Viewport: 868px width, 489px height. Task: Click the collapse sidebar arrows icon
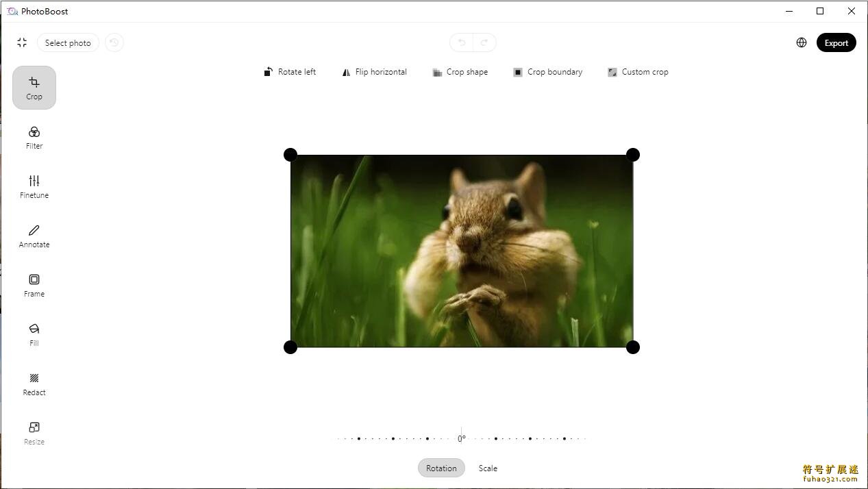click(x=21, y=42)
